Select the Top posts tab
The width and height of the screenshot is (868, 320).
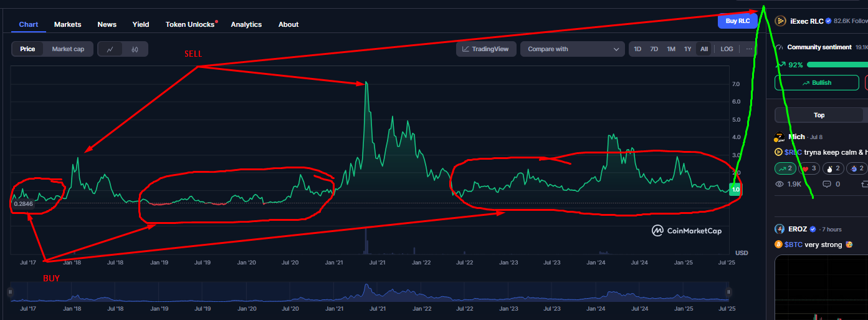point(819,115)
